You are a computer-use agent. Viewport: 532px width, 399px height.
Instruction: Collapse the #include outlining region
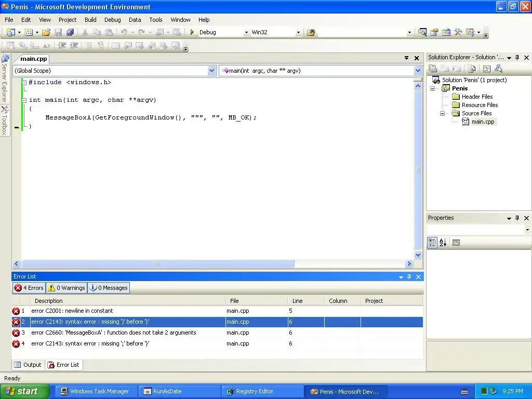[24, 83]
